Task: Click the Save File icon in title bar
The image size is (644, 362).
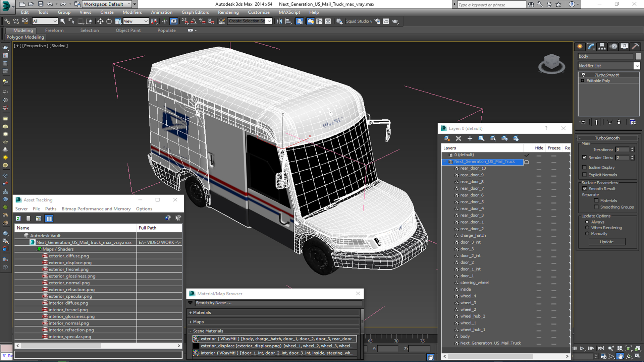Action: (40, 4)
